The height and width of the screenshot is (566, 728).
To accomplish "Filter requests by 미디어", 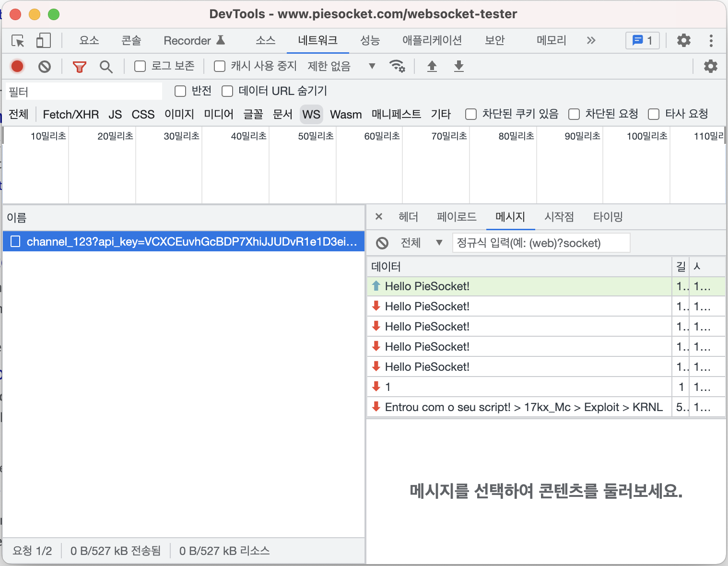I will [219, 114].
